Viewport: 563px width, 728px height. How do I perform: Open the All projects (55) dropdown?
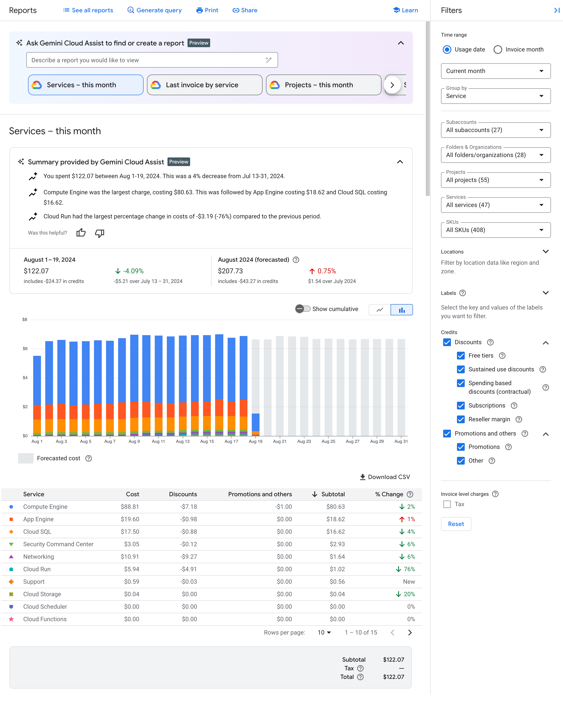[496, 180]
